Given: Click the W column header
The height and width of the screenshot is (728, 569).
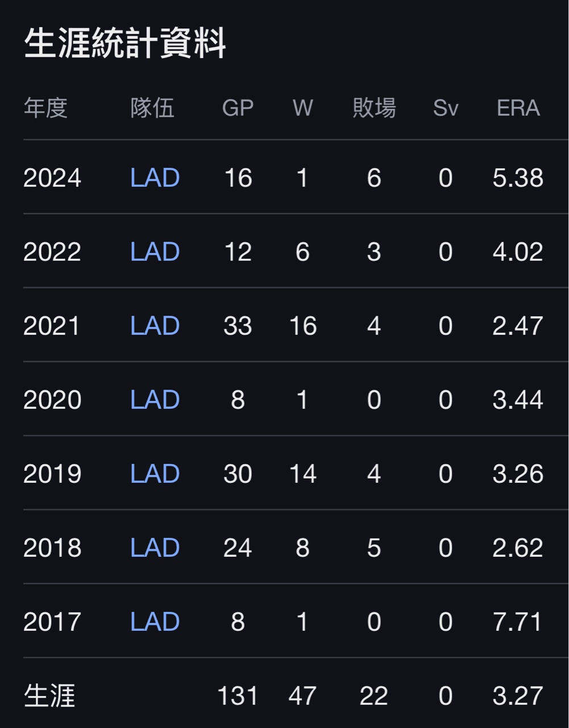Looking at the screenshot, I should 302,107.
